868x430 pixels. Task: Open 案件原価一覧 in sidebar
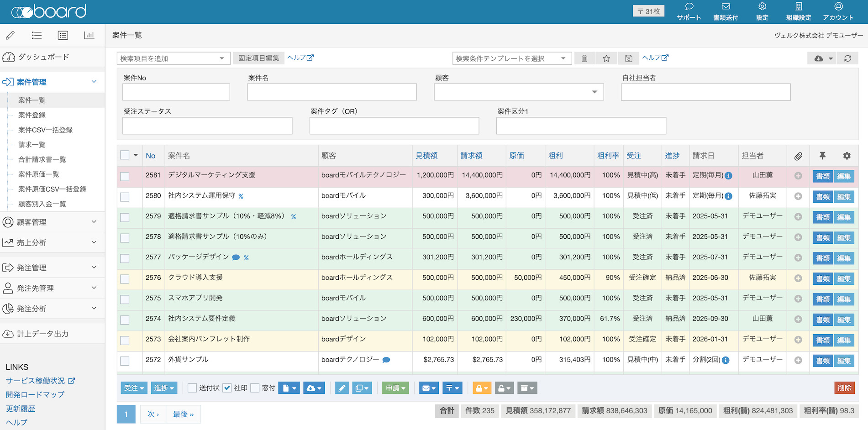pyautogui.click(x=39, y=174)
